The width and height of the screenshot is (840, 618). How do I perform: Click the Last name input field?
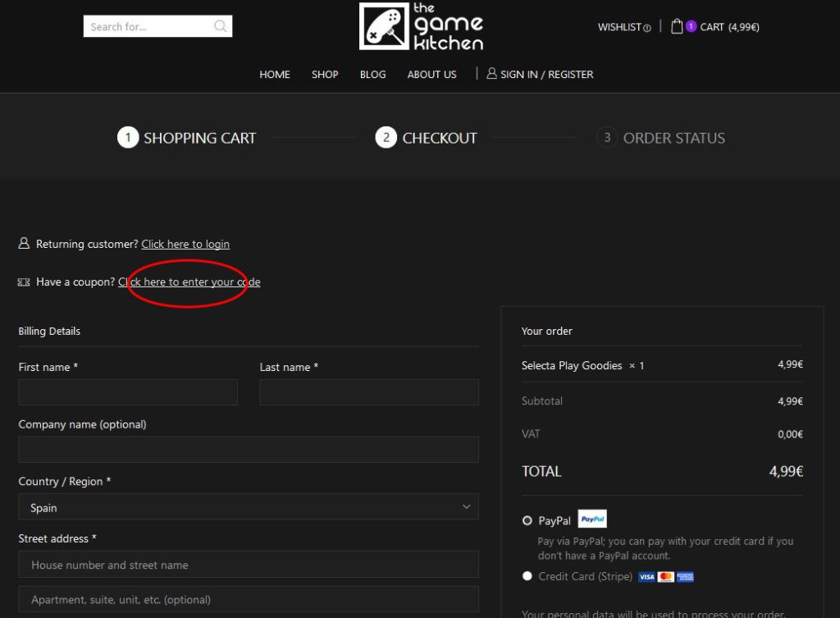(369, 392)
